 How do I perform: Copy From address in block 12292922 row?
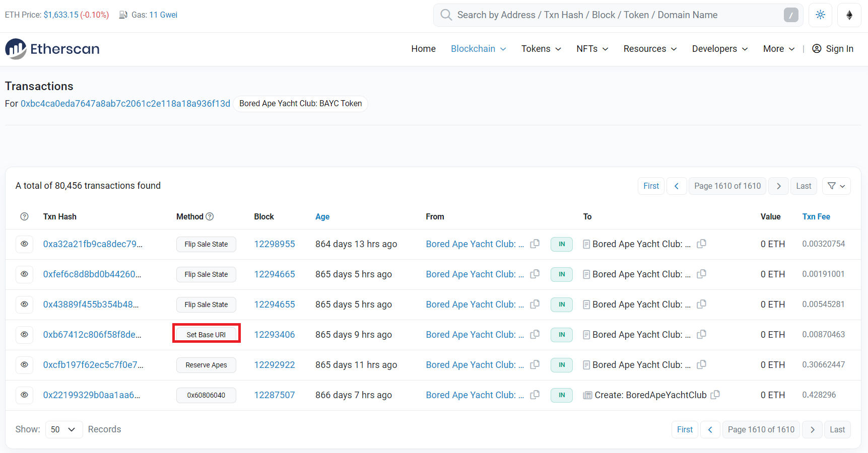pos(535,364)
